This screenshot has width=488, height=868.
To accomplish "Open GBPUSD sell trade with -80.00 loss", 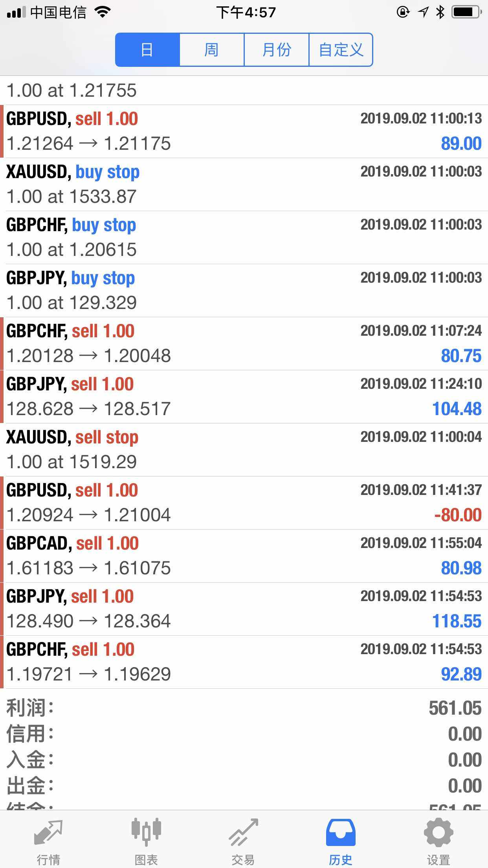I will tap(244, 503).
